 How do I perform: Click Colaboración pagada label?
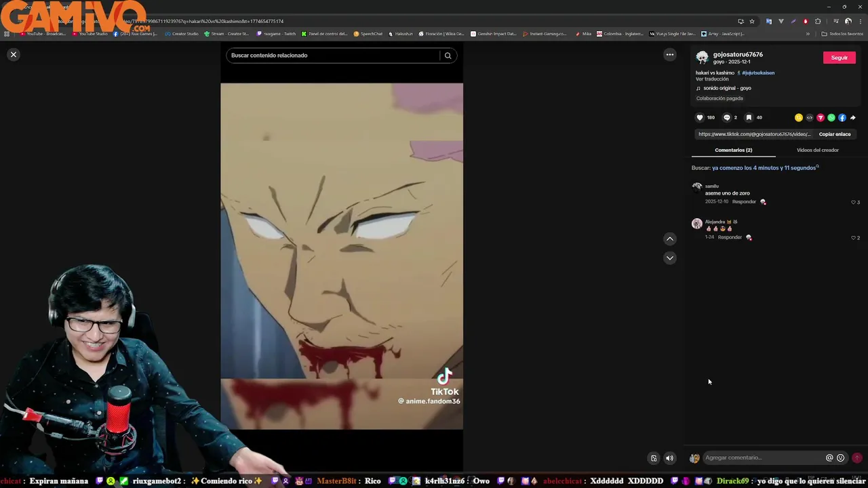click(x=719, y=98)
